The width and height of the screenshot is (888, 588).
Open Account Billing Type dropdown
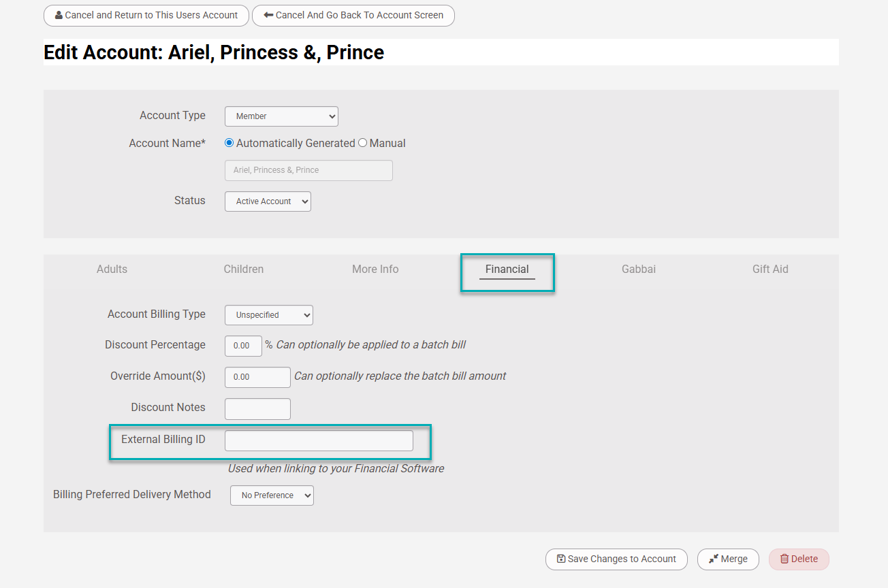pyautogui.click(x=268, y=315)
